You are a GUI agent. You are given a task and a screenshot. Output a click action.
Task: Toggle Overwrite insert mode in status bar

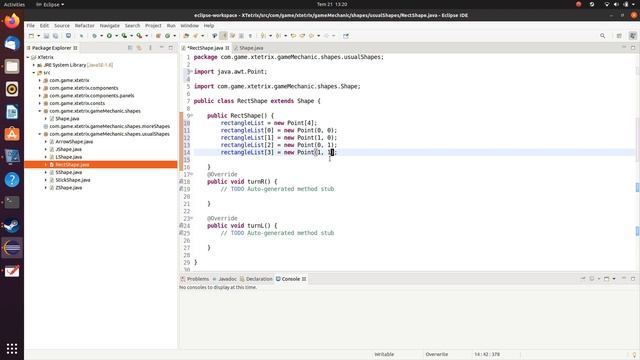[437, 354]
